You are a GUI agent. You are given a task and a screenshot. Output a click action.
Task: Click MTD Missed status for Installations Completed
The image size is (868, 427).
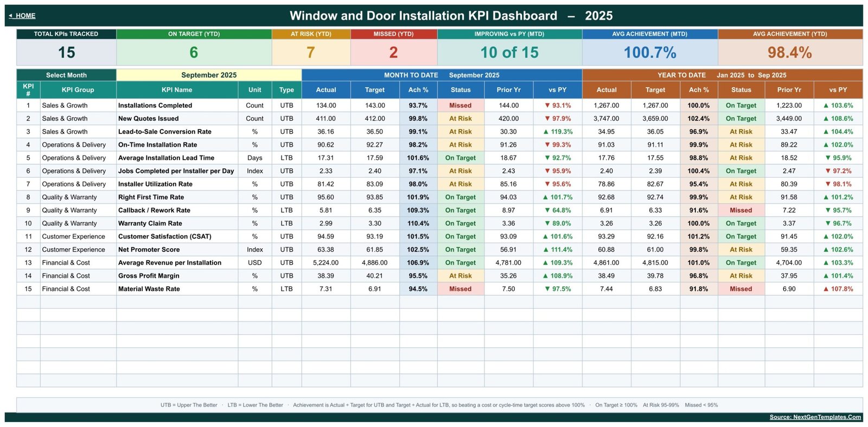(x=461, y=106)
